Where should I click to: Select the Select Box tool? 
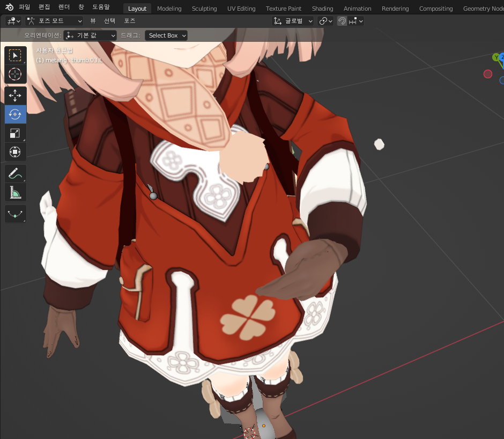coord(15,55)
